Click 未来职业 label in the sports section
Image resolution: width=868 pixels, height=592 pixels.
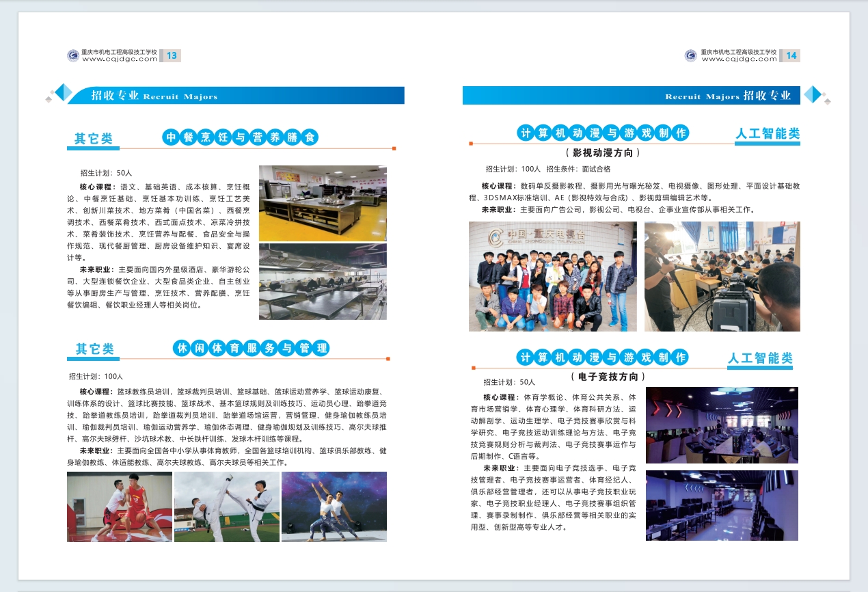(x=97, y=450)
